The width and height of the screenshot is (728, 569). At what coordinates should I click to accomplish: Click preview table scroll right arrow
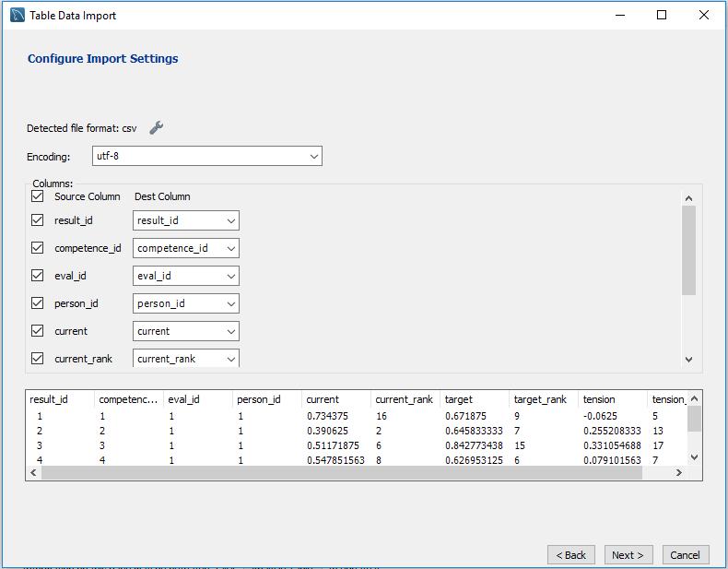[x=679, y=472]
